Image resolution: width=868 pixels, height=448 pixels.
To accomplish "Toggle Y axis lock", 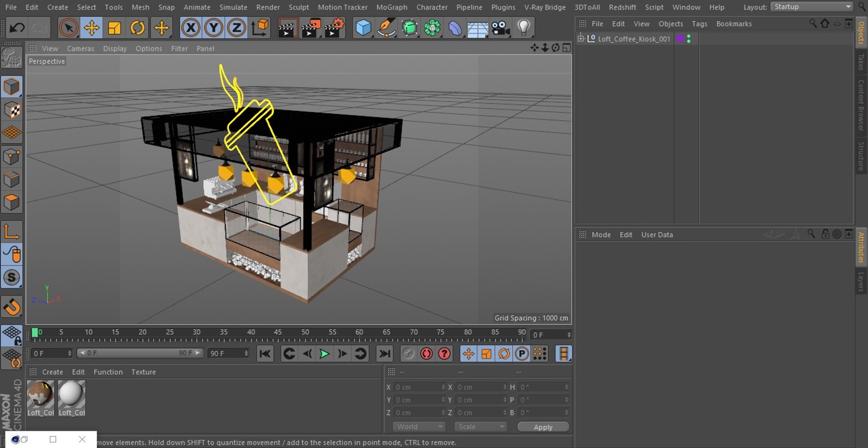I will click(213, 28).
